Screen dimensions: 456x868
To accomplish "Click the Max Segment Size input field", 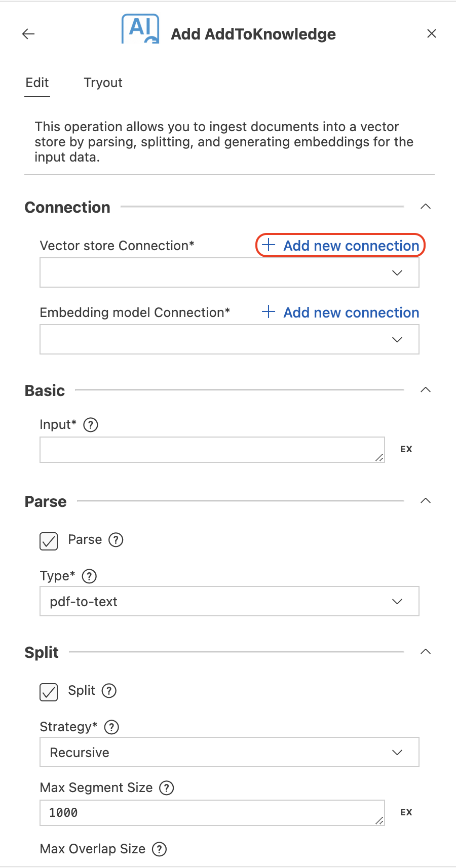I will pos(212,813).
